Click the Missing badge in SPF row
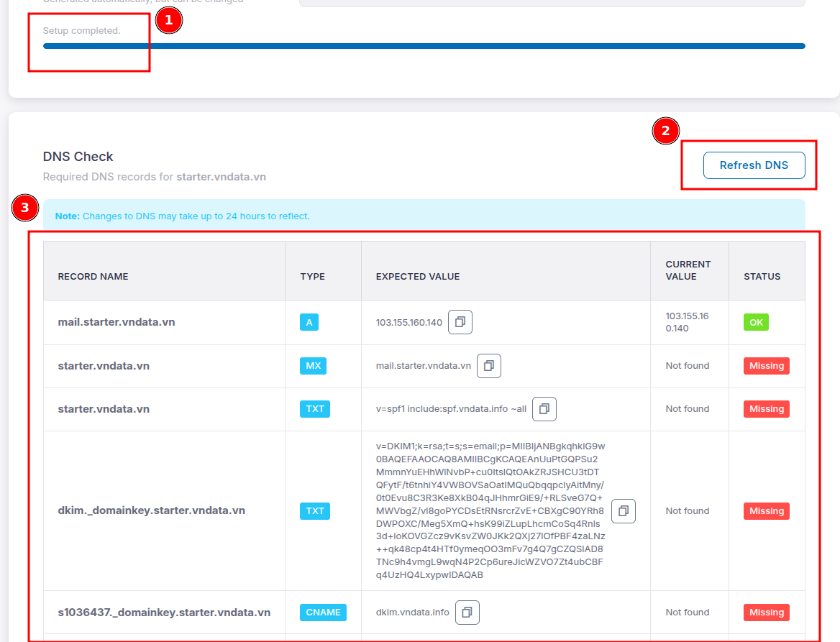 [766, 409]
